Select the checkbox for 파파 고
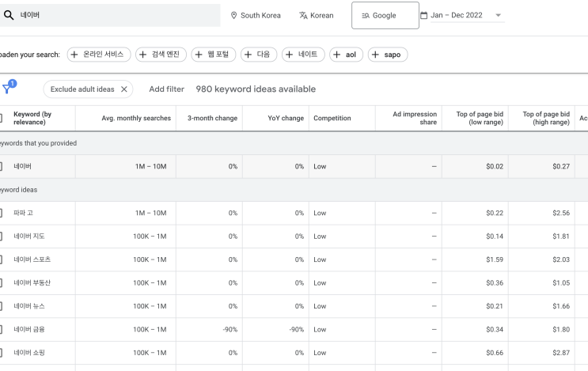This screenshot has height=371, width=588. pyautogui.click(x=1, y=213)
